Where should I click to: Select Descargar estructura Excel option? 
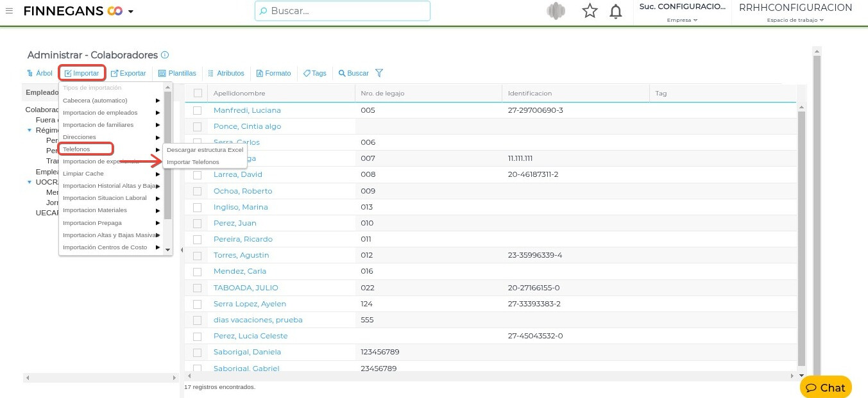click(205, 149)
